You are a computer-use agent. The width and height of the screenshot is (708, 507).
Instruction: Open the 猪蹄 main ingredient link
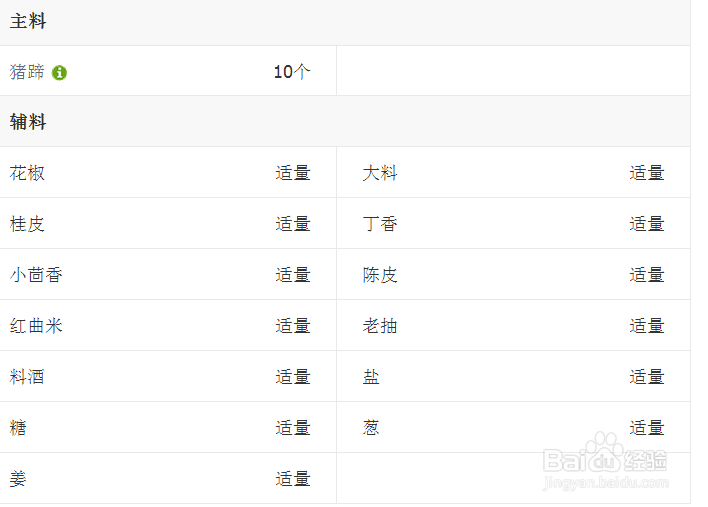[x=27, y=72]
